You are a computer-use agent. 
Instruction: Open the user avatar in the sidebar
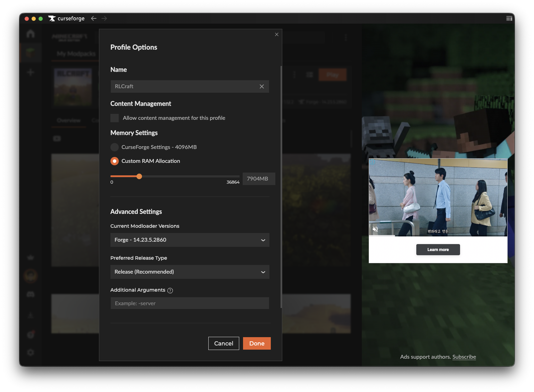(31, 276)
